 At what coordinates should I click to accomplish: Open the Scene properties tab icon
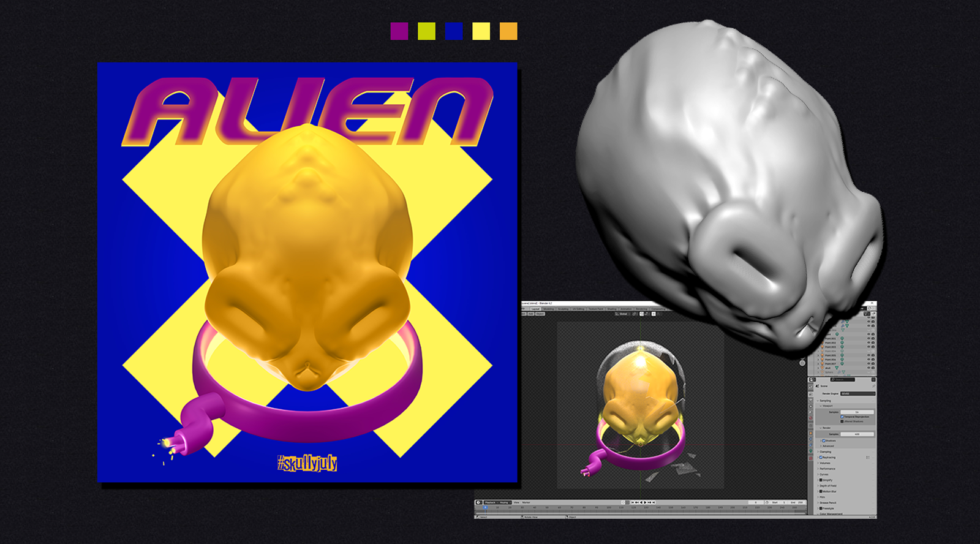tap(811, 411)
